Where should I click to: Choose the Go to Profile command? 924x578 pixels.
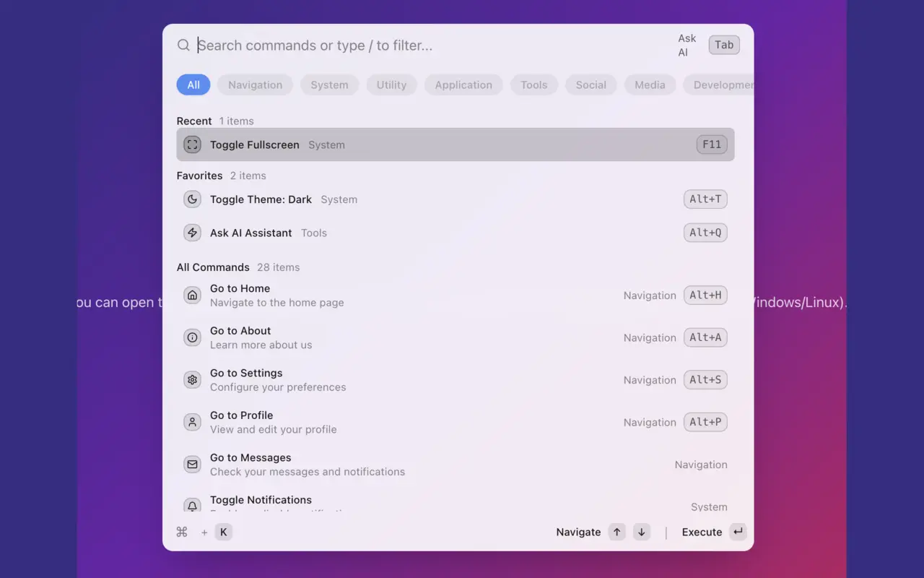tap(456, 422)
